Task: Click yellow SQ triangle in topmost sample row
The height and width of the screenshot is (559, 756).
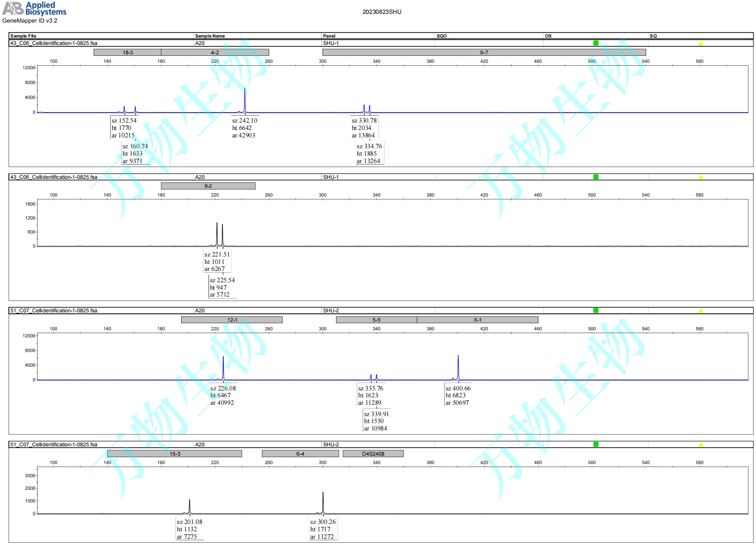Action: point(700,43)
